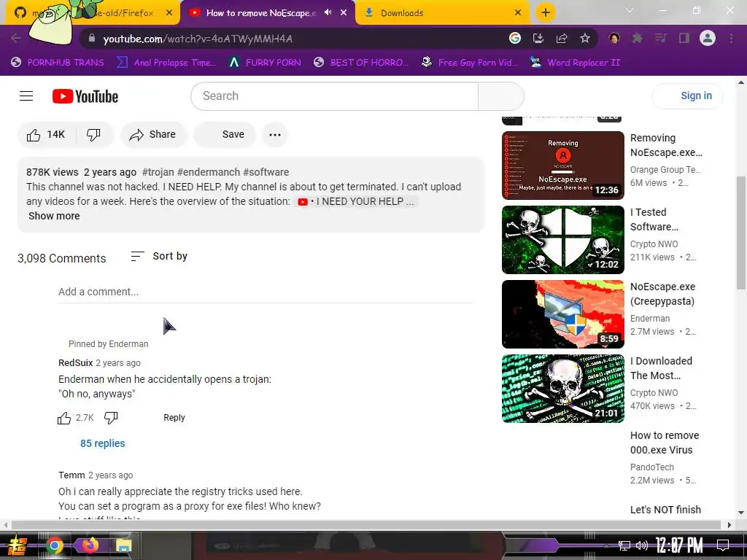Mute the tab via speaker icon
The width and height of the screenshot is (747, 560).
[328, 12]
